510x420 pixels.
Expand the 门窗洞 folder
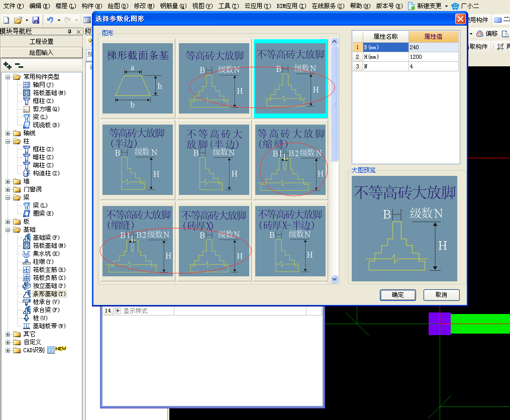point(8,190)
